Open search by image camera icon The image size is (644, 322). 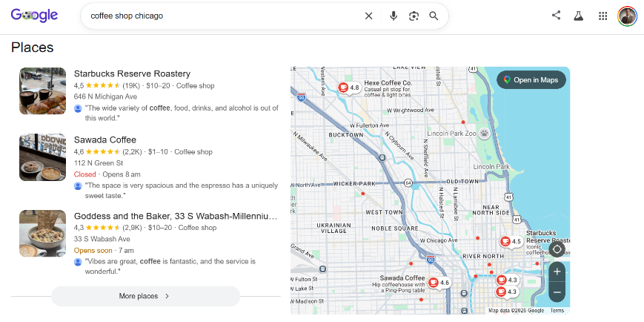(414, 16)
